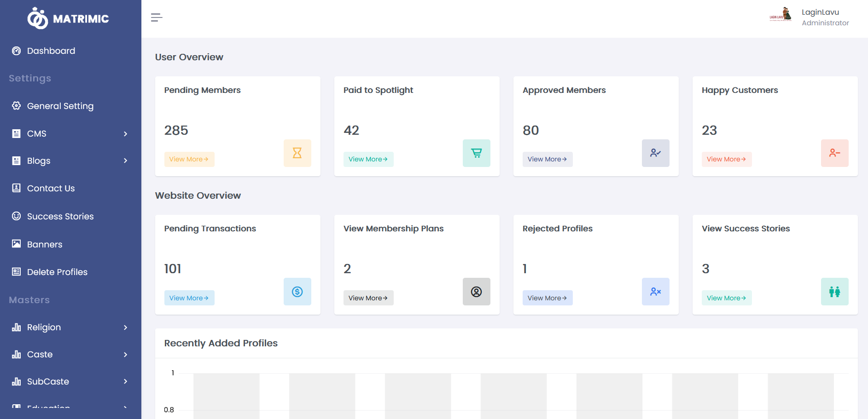Open General Setting in the sidebar
Image resolution: width=868 pixels, height=419 pixels.
click(x=60, y=106)
